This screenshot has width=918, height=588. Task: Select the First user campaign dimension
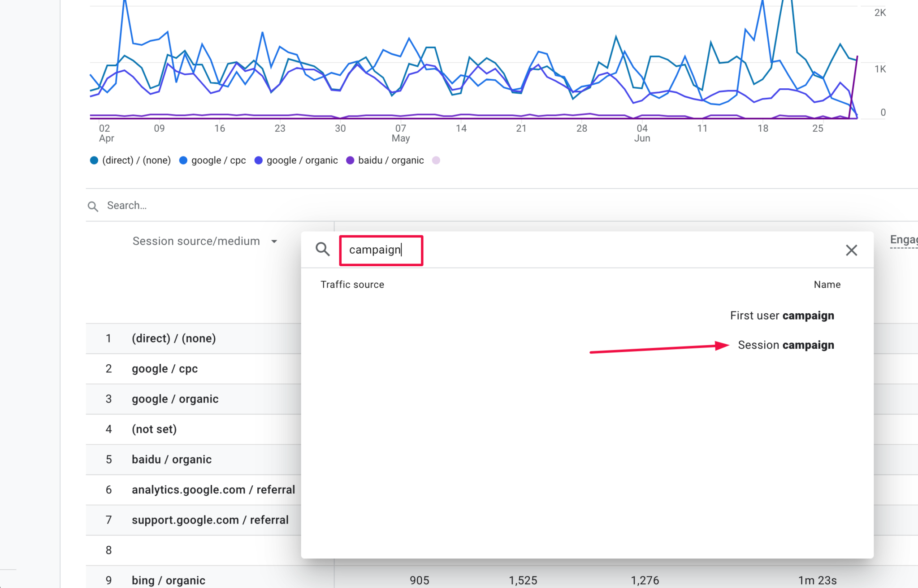(x=782, y=315)
